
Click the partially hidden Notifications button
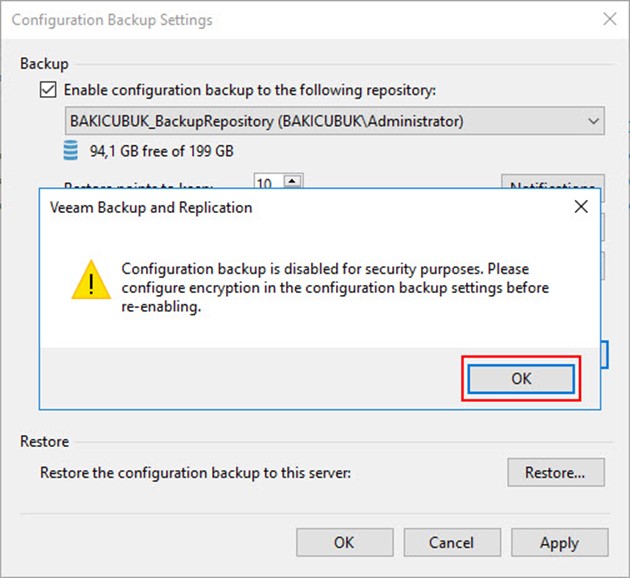[552, 182]
